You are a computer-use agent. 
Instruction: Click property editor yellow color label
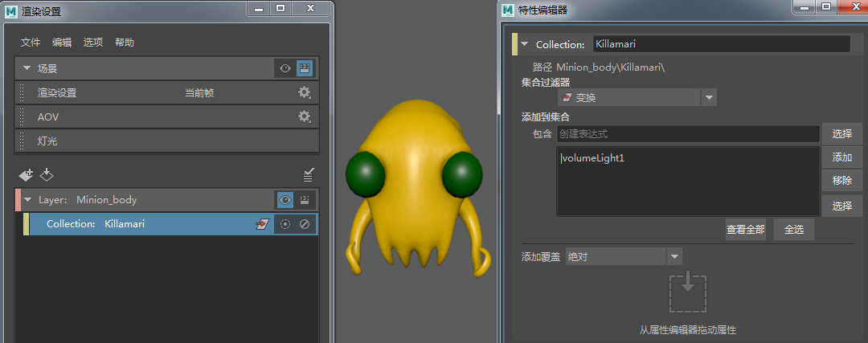point(515,44)
